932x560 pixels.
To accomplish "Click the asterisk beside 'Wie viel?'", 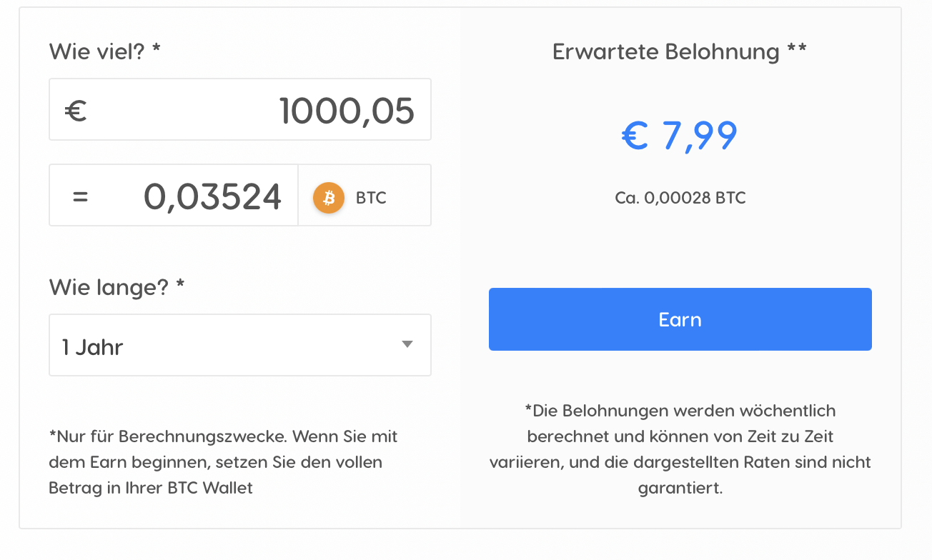I will point(156,49).
